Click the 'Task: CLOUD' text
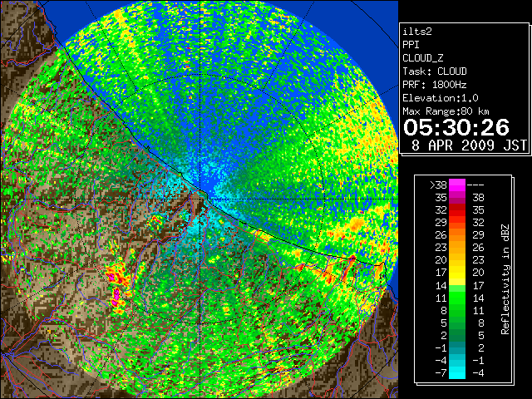Screen dimensions: 532x399 [435, 71]
